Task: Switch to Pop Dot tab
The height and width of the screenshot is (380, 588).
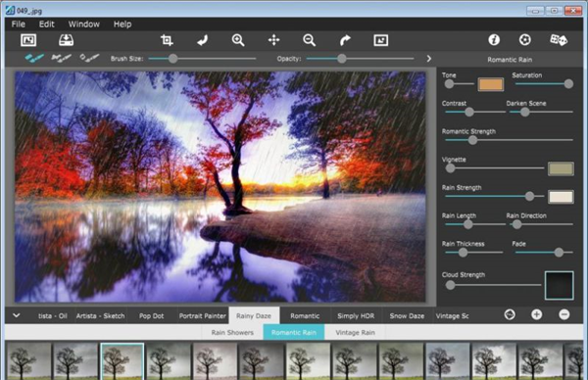Action: [152, 316]
